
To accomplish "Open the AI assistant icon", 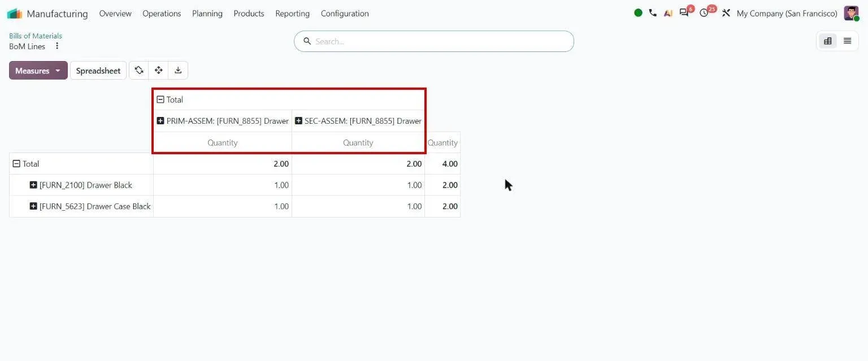I will coord(668,13).
